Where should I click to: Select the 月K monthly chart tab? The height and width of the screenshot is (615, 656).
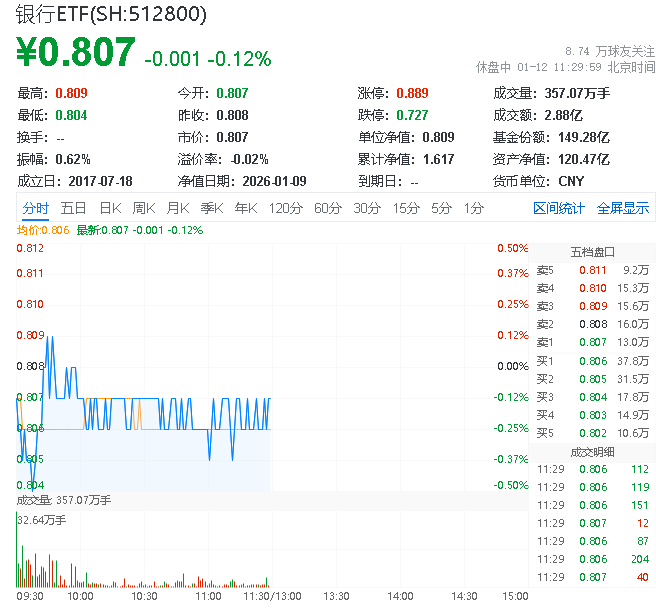pos(178,208)
